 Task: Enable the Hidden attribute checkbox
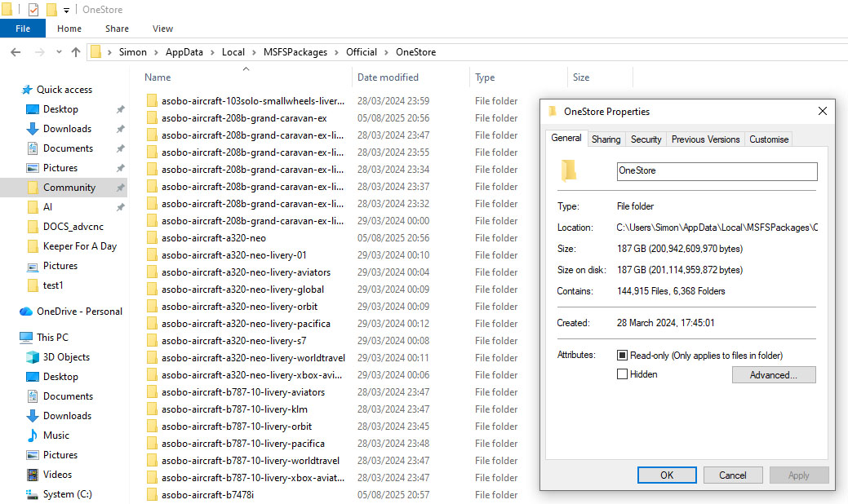click(623, 374)
